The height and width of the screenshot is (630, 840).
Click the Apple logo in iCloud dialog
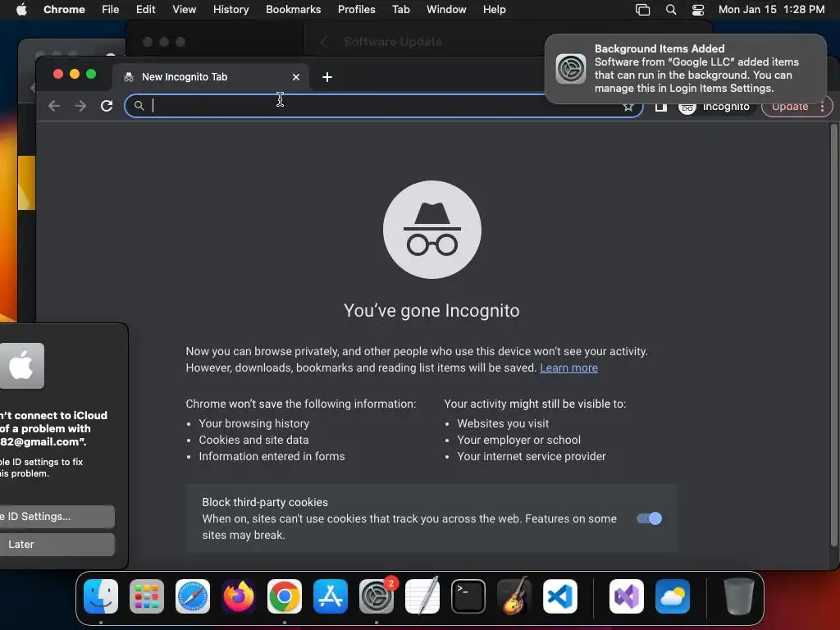click(x=21, y=366)
